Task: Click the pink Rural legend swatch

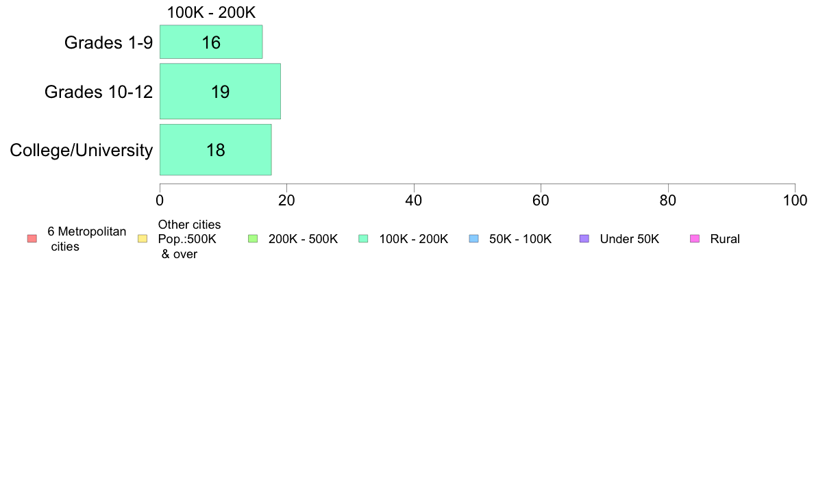Action: coord(695,239)
